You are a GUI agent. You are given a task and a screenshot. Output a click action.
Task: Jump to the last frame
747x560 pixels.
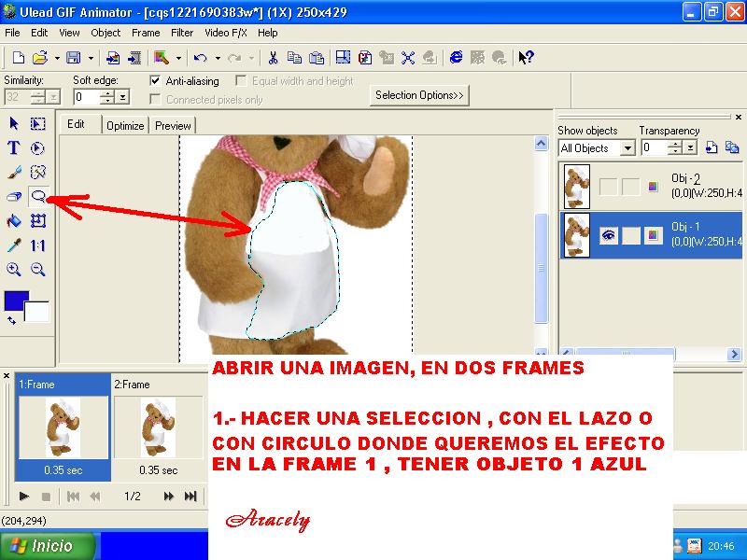pyautogui.click(x=190, y=497)
